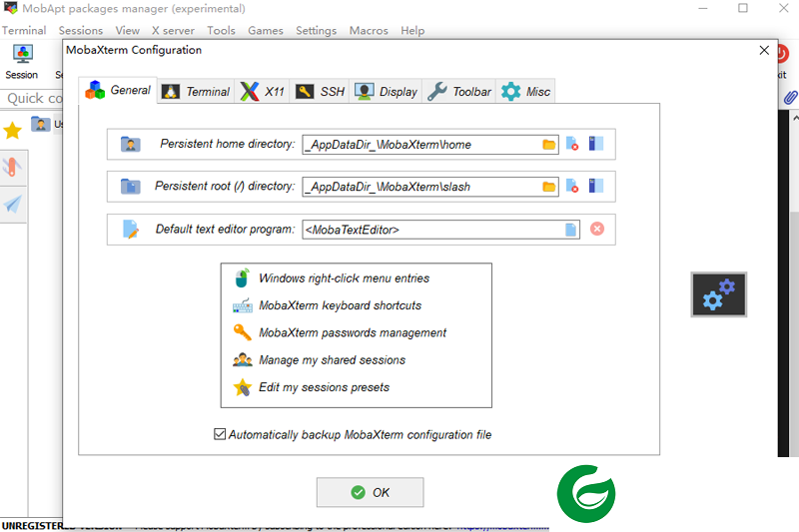The image size is (799, 532).
Task: Open the tools knife sidebar tab
Action: coord(12,167)
